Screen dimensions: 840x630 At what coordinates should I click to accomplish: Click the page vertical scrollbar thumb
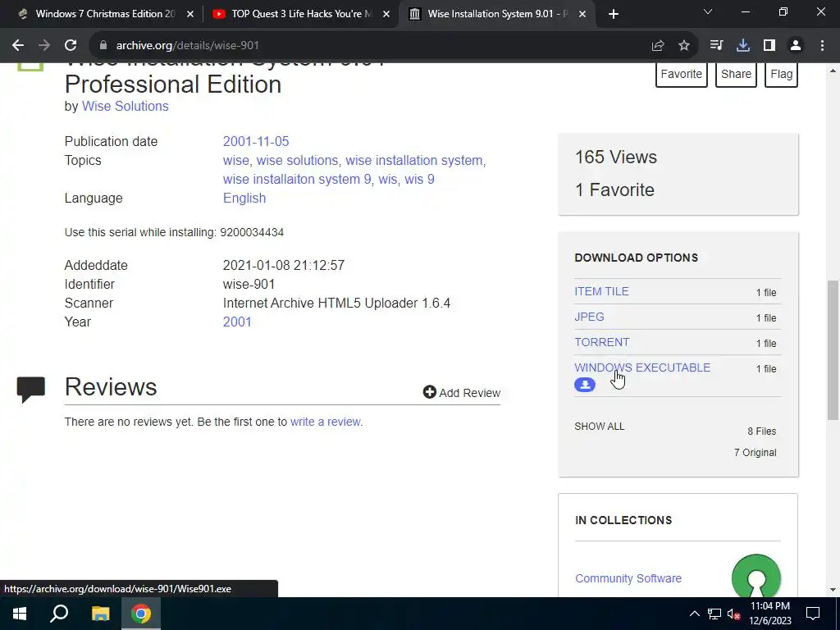tap(833, 349)
